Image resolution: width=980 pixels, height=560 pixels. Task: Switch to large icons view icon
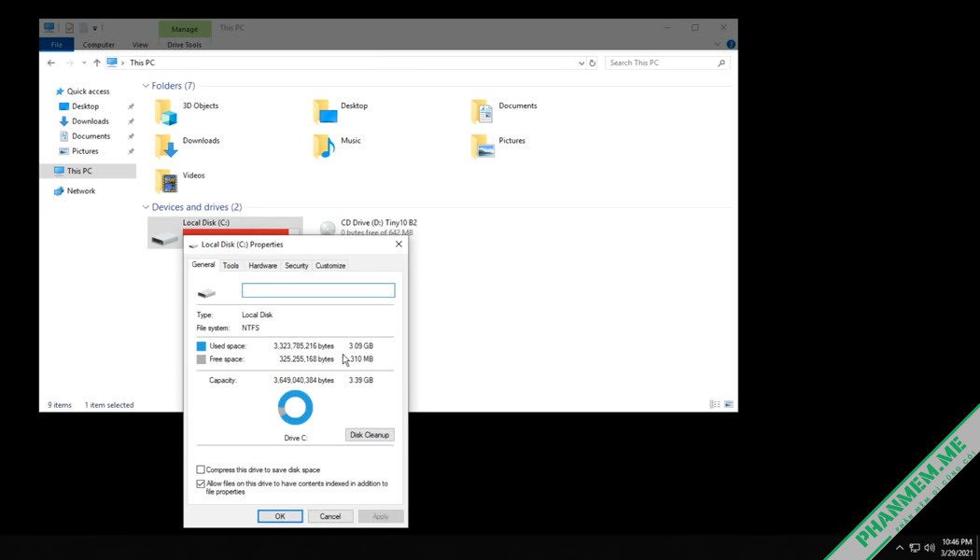pyautogui.click(x=729, y=404)
